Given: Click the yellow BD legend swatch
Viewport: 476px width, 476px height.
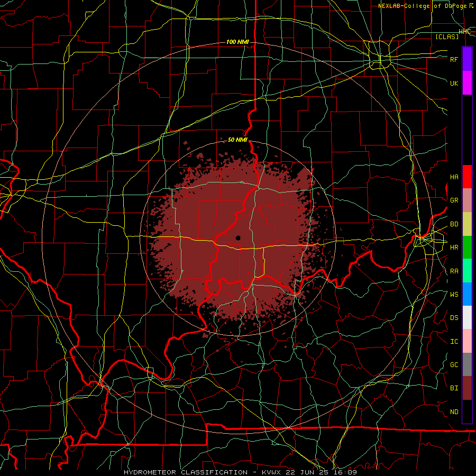Looking at the screenshot, I should tap(467, 224).
